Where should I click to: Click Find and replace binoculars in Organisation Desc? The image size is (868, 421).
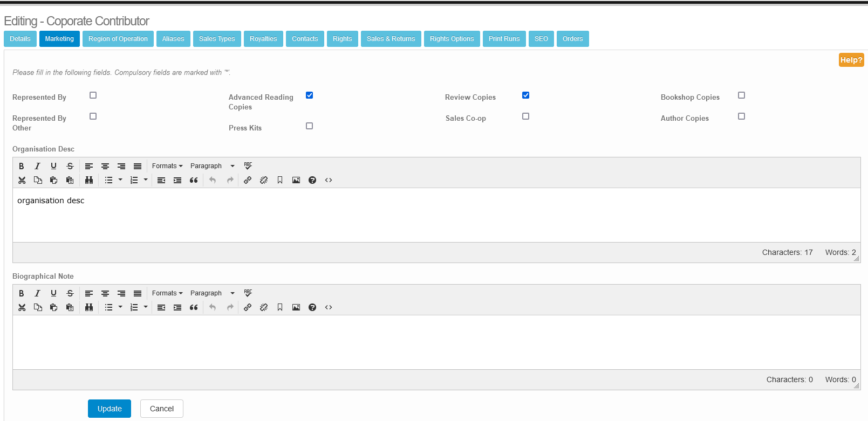89,180
